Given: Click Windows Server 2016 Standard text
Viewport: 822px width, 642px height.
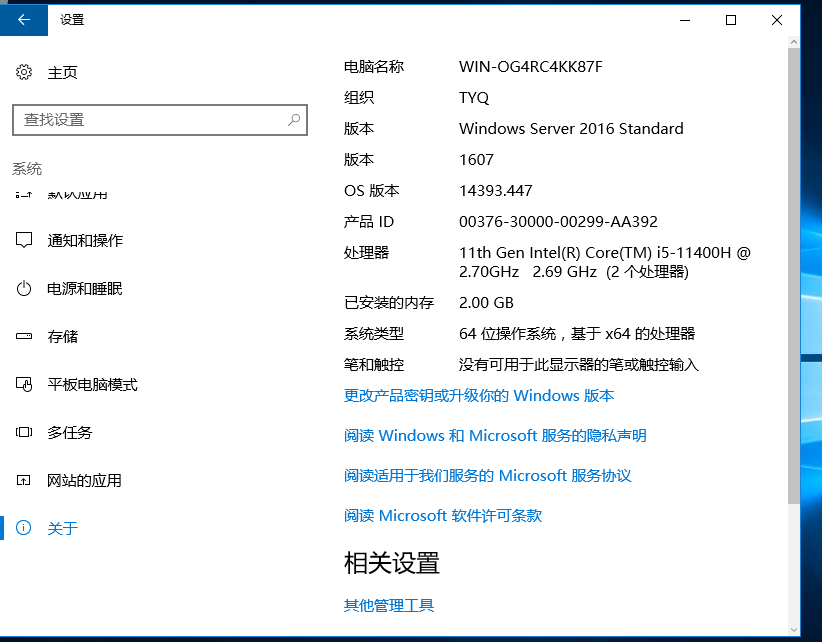Looking at the screenshot, I should coord(571,128).
